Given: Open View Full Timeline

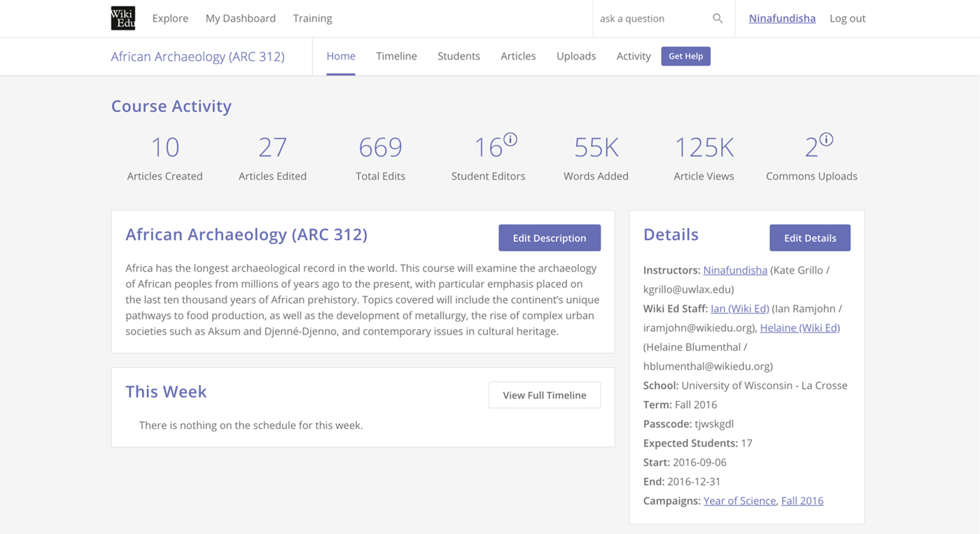Looking at the screenshot, I should 544,395.
